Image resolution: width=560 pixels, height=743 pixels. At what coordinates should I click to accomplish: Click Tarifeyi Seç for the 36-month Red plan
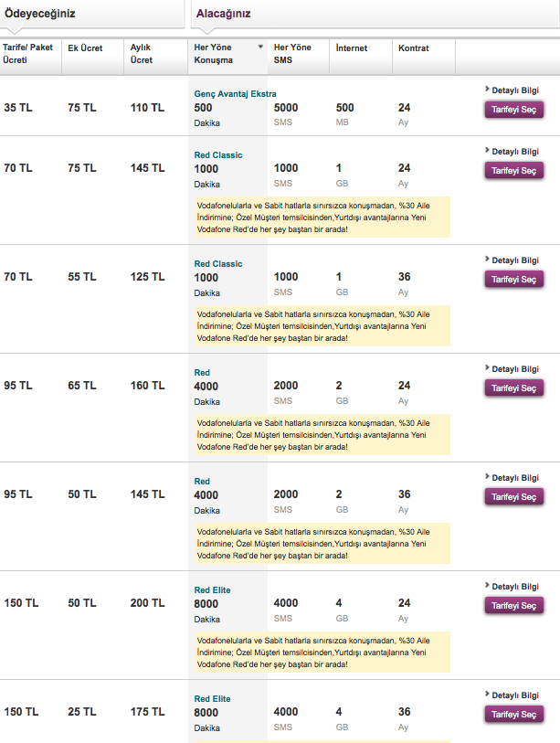tap(513, 496)
